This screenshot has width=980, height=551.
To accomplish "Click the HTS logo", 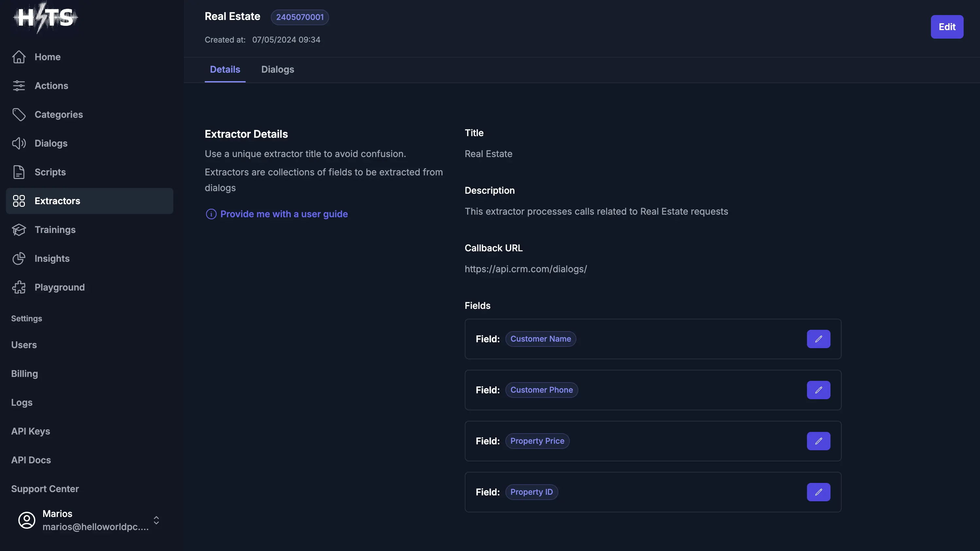I will (44, 17).
